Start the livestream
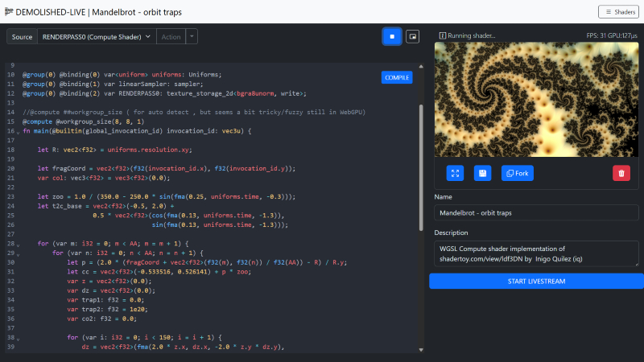Viewport: 644px width, 362px height. [x=536, y=281]
